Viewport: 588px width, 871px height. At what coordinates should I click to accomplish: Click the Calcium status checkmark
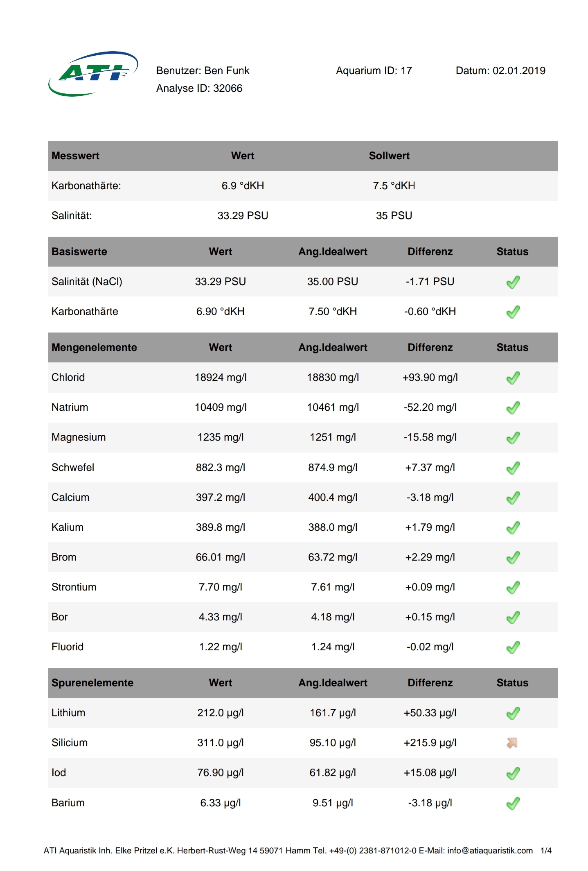click(x=513, y=498)
